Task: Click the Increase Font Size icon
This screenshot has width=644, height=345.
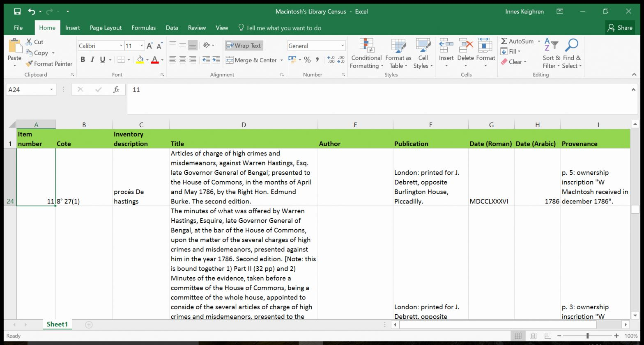Action: pyautogui.click(x=149, y=46)
